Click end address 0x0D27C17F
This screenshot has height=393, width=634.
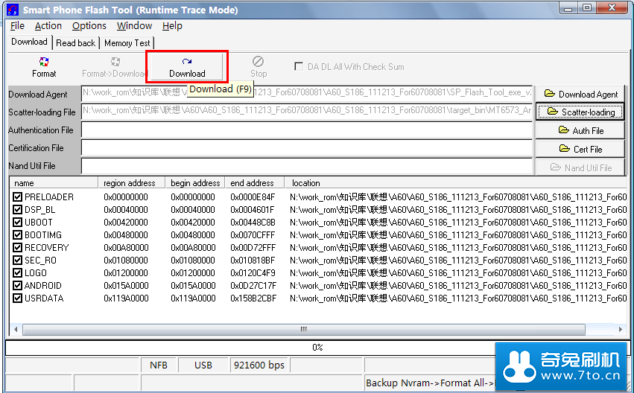pyautogui.click(x=254, y=285)
